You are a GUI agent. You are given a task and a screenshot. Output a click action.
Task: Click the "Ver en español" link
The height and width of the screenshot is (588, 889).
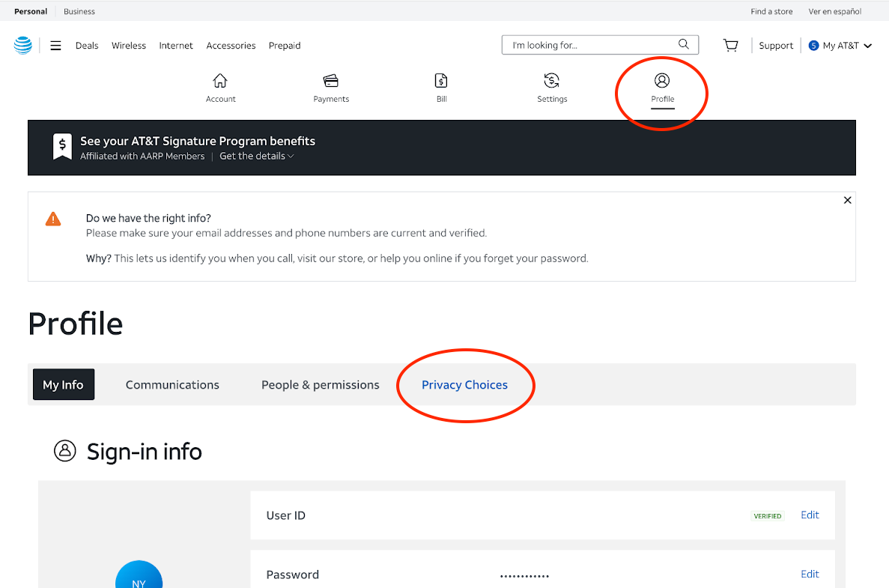[834, 11]
